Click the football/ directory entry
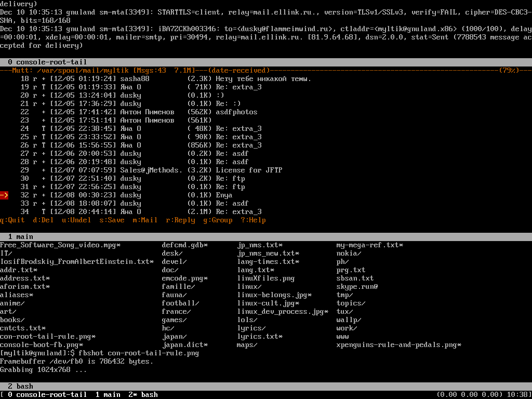Image resolution: width=532 pixels, height=399 pixels. tap(180, 303)
